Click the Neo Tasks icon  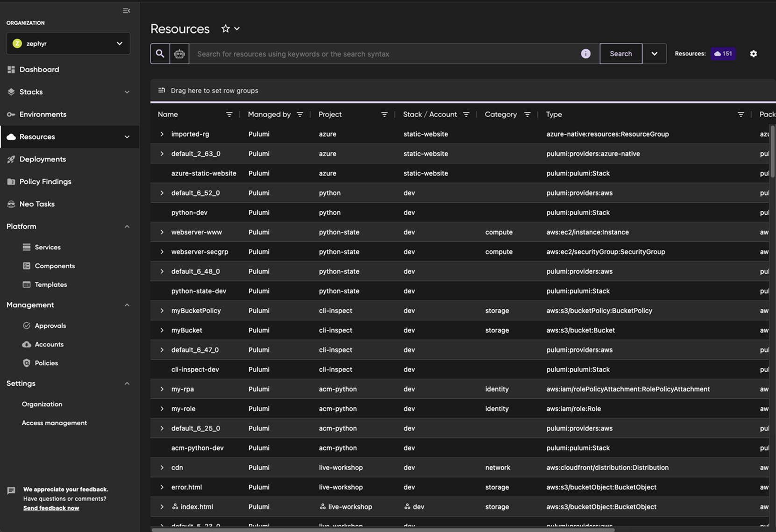coord(11,204)
